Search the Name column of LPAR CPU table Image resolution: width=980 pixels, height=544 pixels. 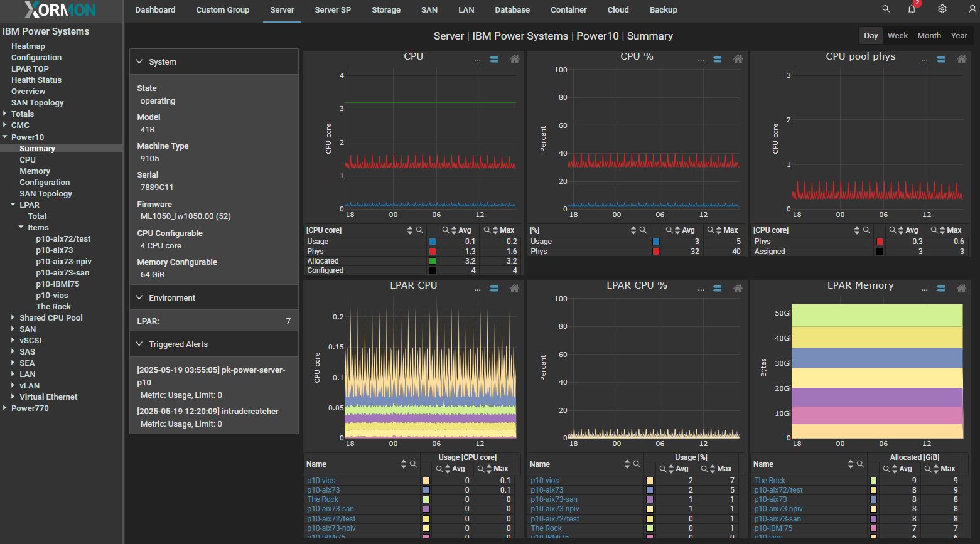click(x=413, y=464)
